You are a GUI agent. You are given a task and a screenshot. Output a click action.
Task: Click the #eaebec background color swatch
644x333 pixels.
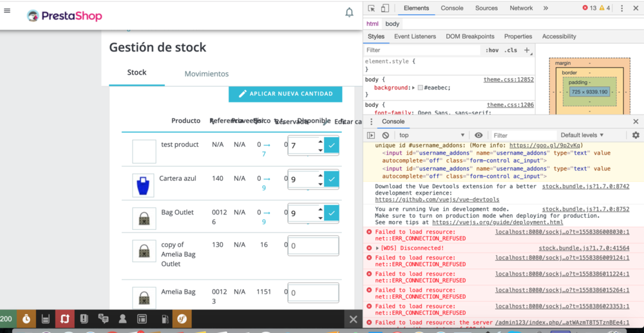click(420, 88)
